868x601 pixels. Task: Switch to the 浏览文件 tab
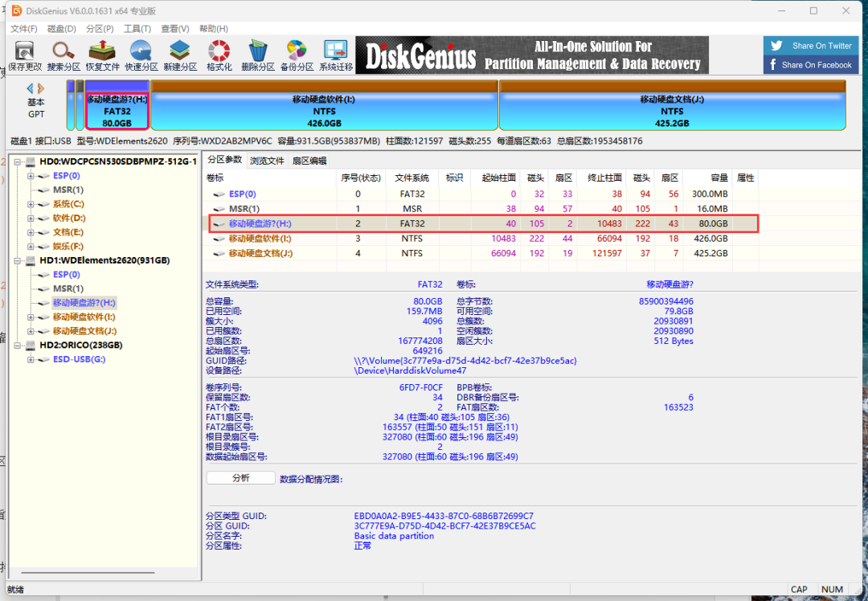pos(267,161)
